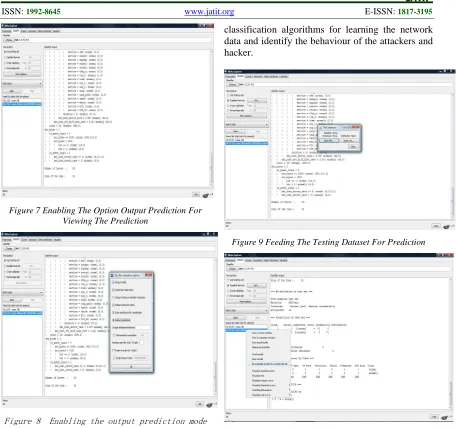Viewport: 456px width, 428px height.
Task: Open the www.jatit.org link
Action: point(209,12)
